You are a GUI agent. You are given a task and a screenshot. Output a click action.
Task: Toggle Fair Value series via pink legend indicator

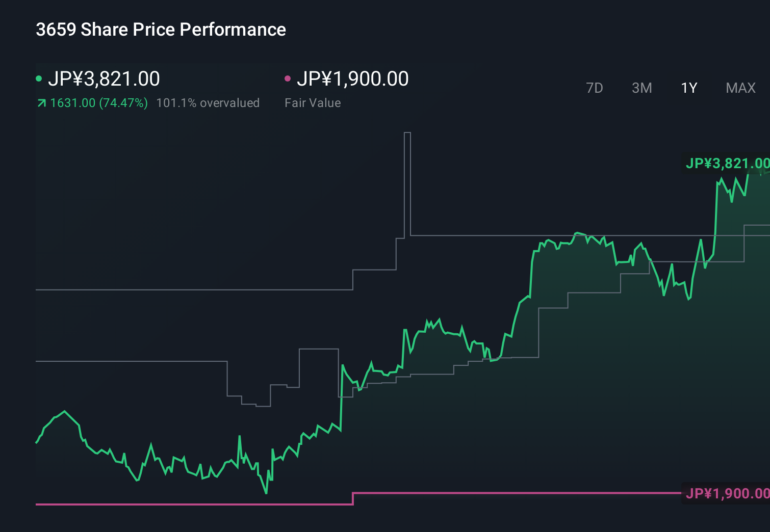click(x=288, y=78)
